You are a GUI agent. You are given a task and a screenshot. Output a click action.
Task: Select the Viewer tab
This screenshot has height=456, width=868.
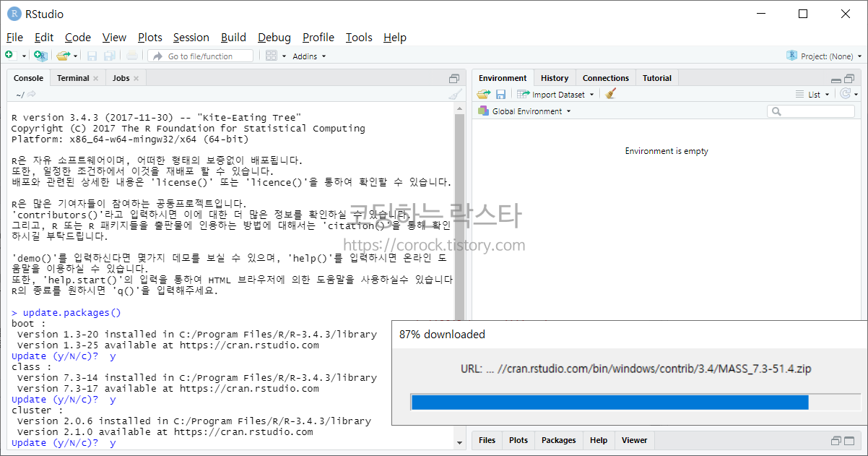(x=635, y=440)
